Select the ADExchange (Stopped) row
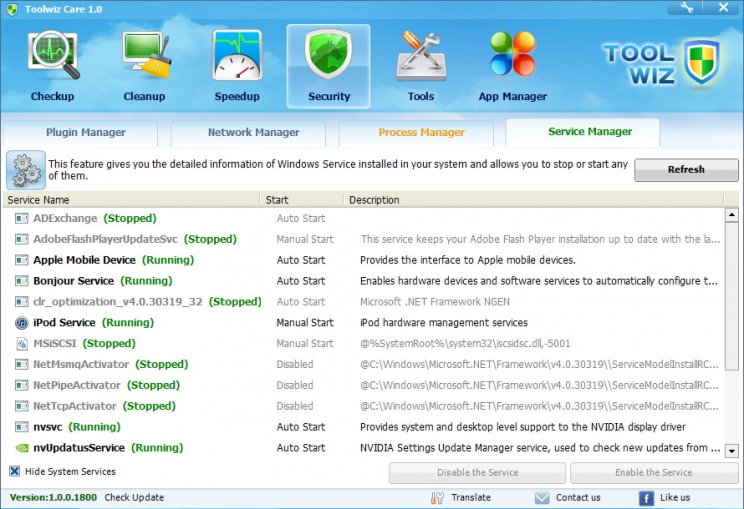This screenshot has height=509, width=744. click(x=364, y=218)
